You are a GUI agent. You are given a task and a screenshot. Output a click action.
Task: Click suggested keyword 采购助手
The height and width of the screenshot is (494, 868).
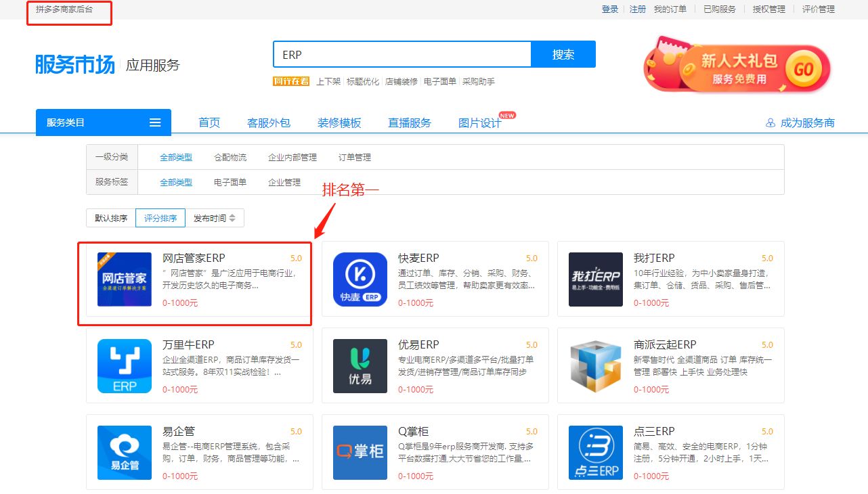tap(479, 81)
